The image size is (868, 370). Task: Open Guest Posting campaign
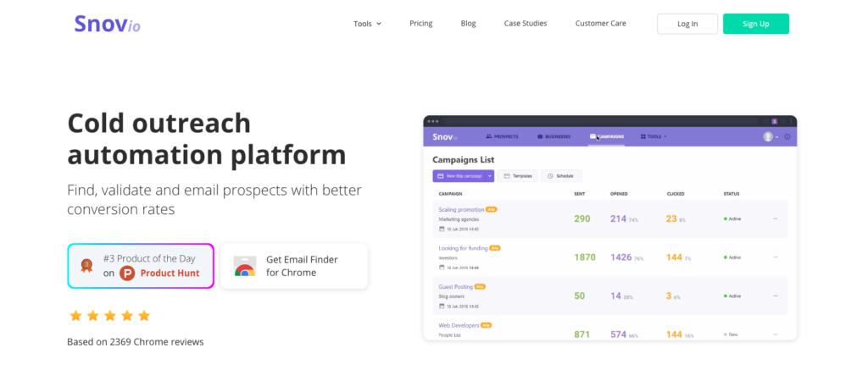[x=455, y=287]
